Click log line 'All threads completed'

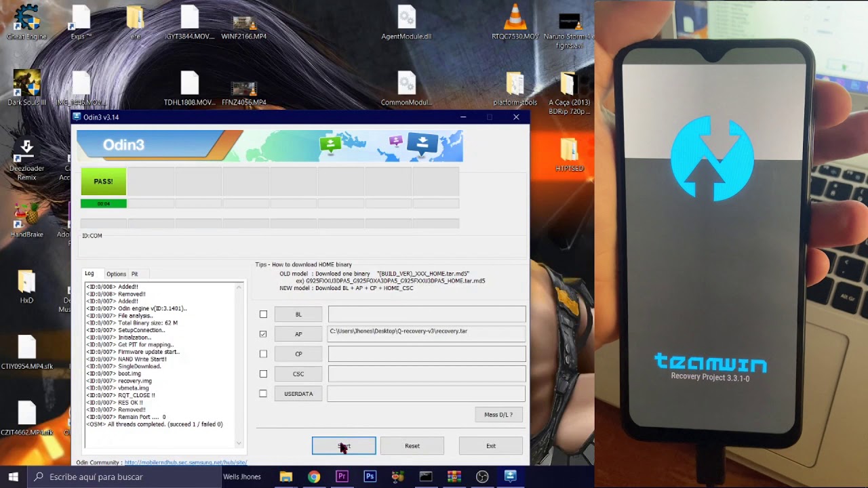(x=154, y=424)
